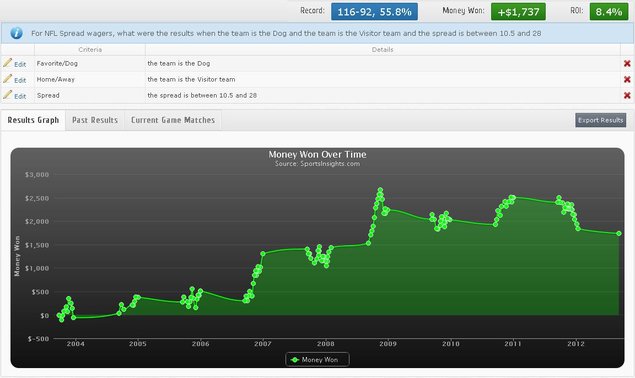The height and width of the screenshot is (378, 635).
Task: Click the Export Results button
Action: coord(601,120)
